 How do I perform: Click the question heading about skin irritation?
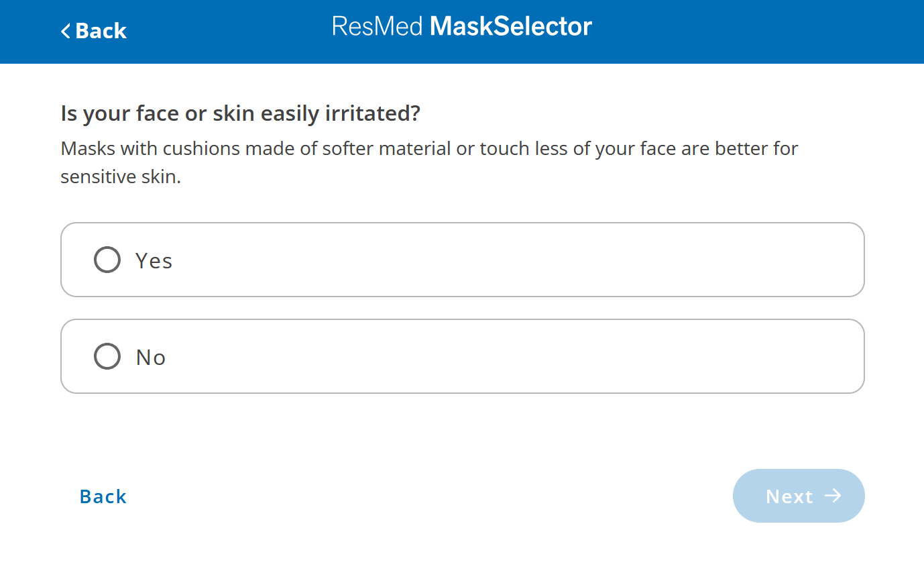[239, 113]
